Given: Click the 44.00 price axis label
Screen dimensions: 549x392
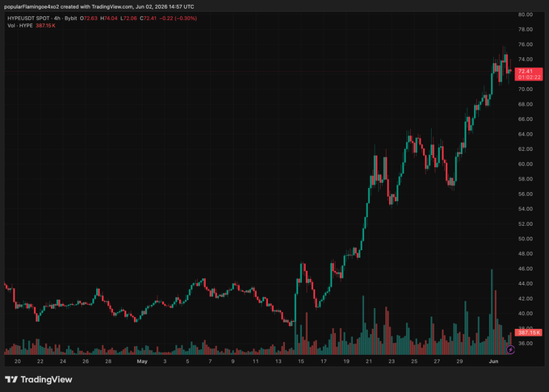Looking at the screenshot, I should click(526, 284).
